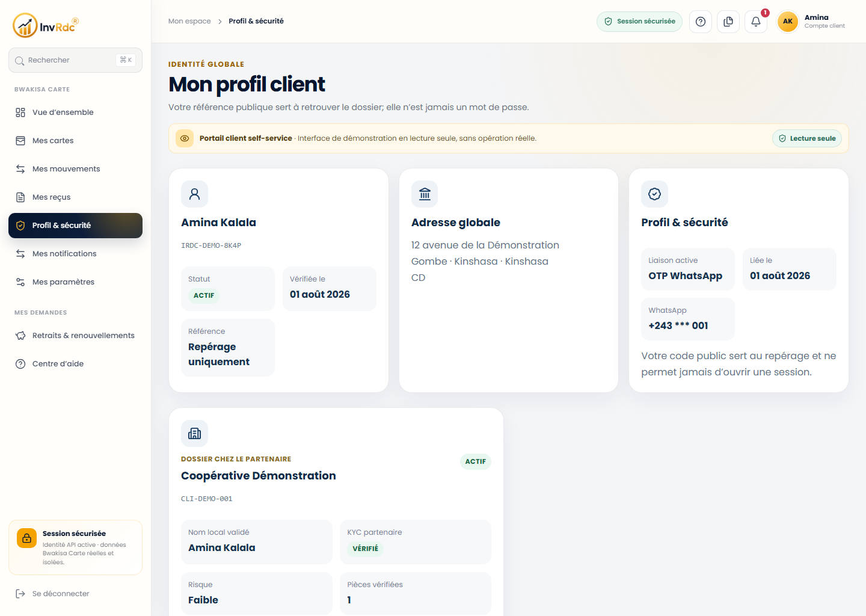Click the Lecture seule badge
866x616 pixels.
[807, 138]
